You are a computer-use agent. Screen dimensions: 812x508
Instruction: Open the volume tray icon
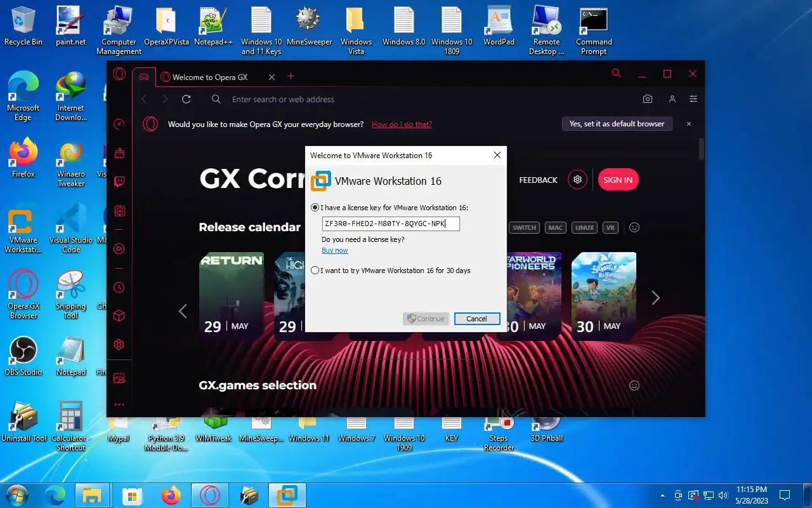(723, 495)
